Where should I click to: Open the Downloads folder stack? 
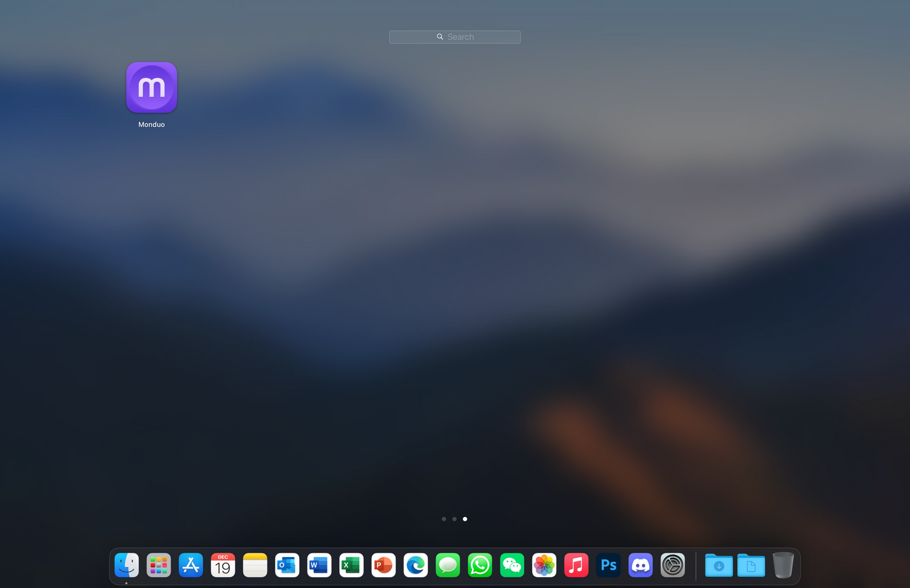(719, 565)
